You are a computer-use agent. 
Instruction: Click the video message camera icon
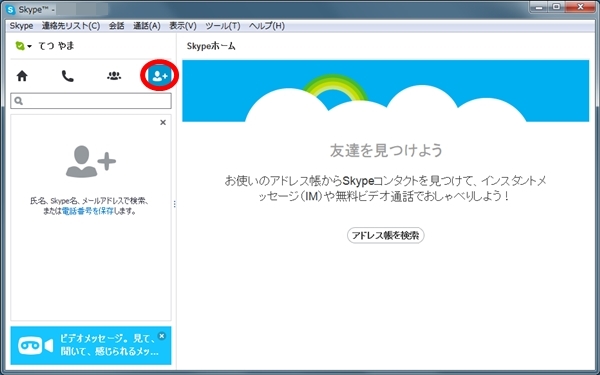35,346
